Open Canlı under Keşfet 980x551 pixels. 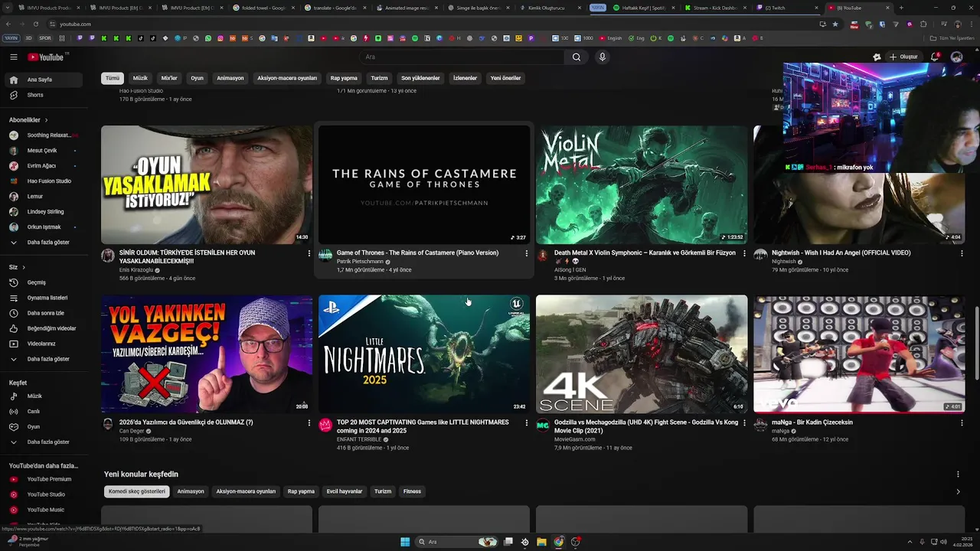(44, 412)
